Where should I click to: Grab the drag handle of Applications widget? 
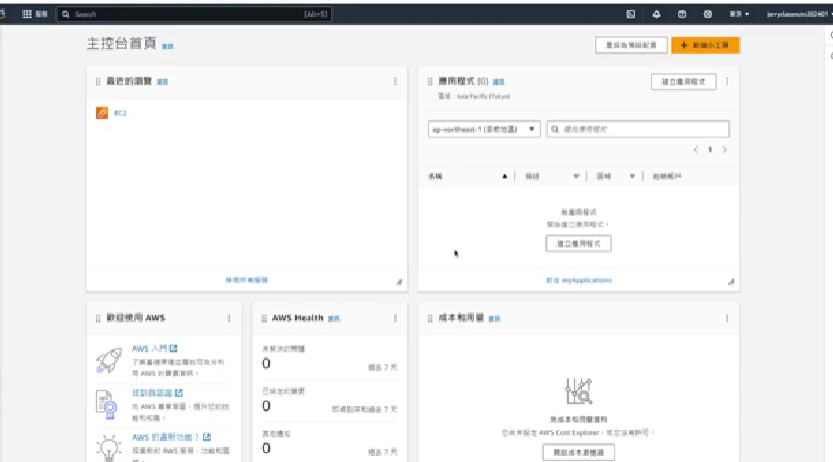[430, 81]
